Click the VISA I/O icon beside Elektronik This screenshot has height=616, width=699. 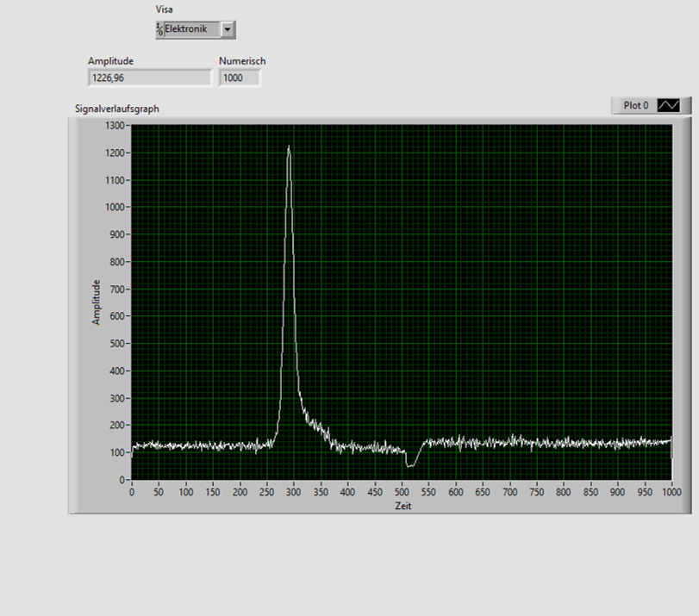click(160, 29)
